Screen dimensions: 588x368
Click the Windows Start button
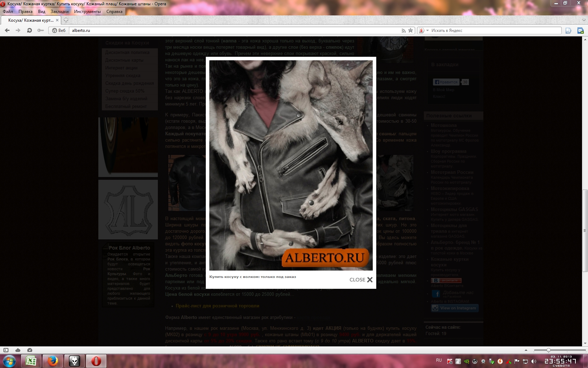[9, 361]
